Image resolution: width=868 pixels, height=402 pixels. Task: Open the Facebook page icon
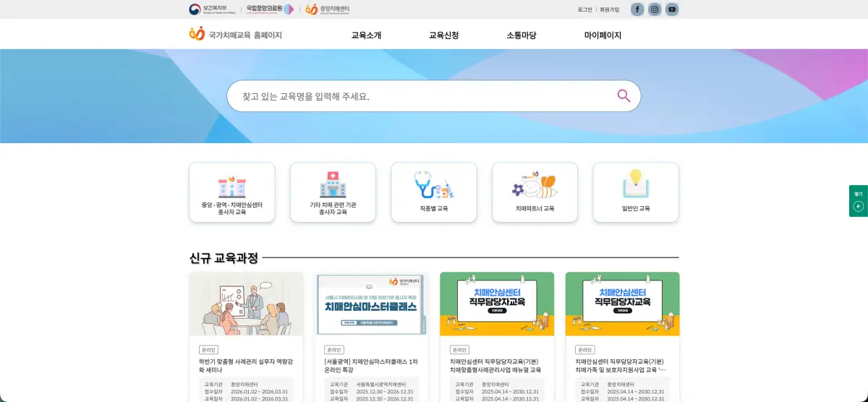[637, 9]
